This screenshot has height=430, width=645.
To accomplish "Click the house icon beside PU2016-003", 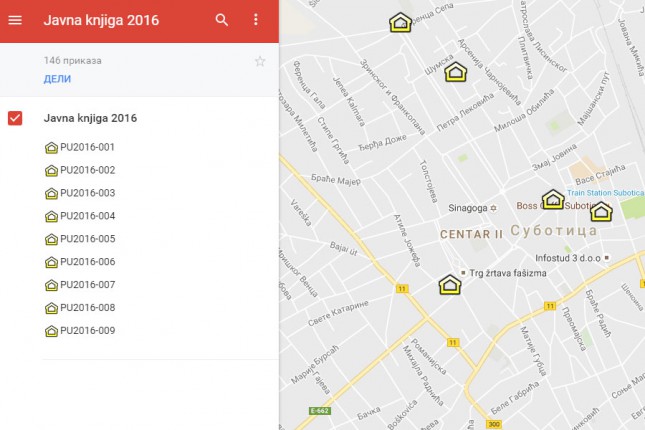I will [x=51, y=193].
